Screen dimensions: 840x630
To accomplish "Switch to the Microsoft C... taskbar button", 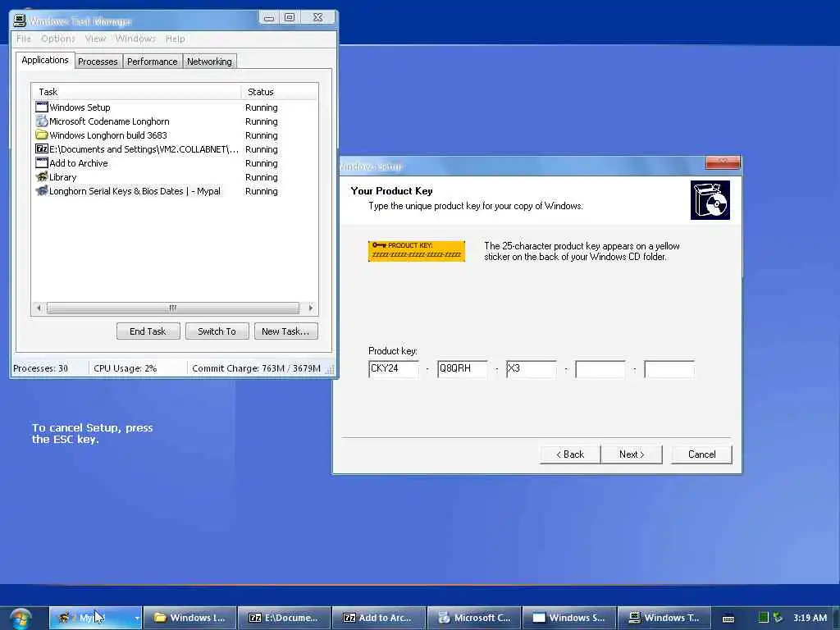I will point(474,618).
